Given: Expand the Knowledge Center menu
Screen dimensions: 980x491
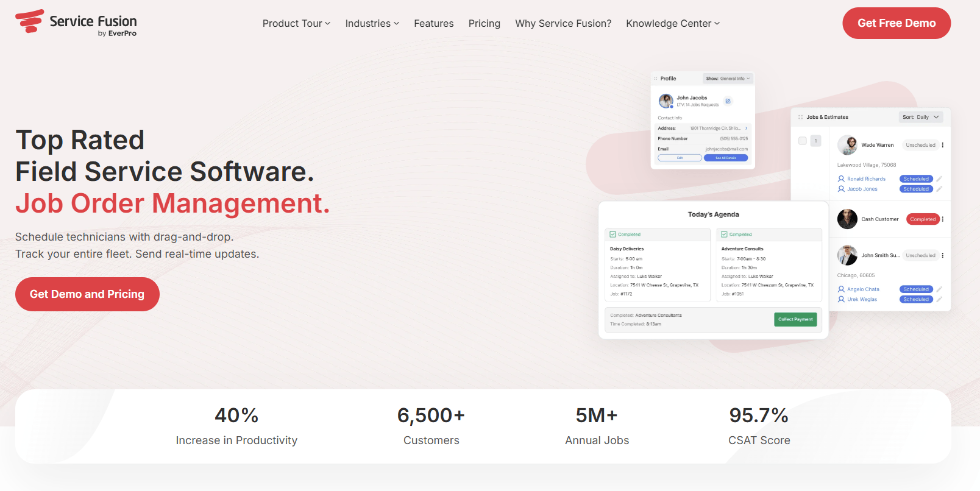Looking at the screenshot, I should pyautogui.click(x=673, y=23).
